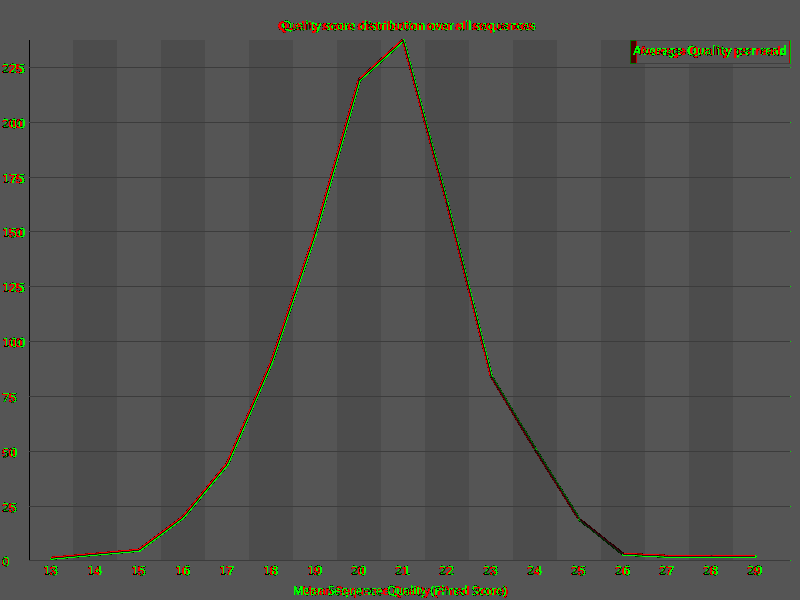Click the x-axis tick label 22

click(447, 570)
